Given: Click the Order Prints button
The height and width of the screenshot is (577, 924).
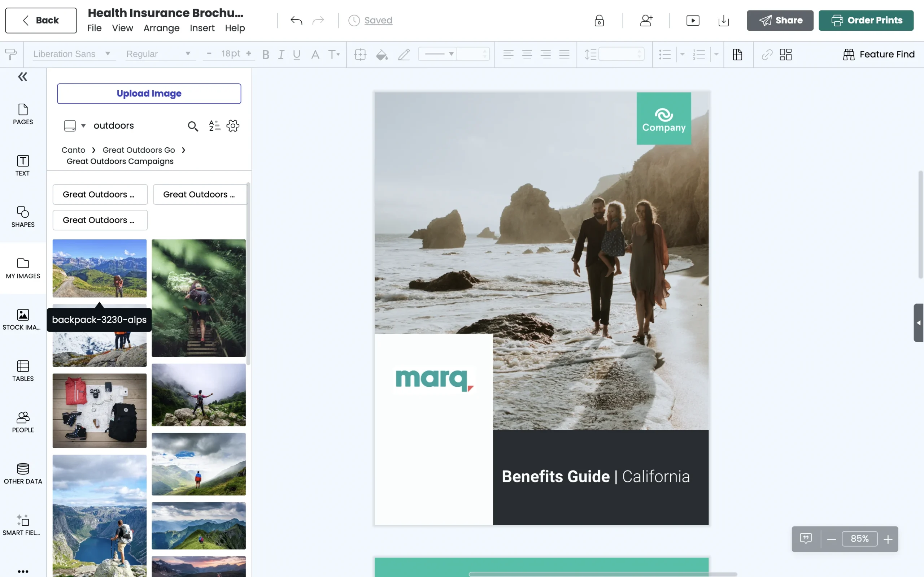Looking at the screenshot, I should click(x=866, y=20).
